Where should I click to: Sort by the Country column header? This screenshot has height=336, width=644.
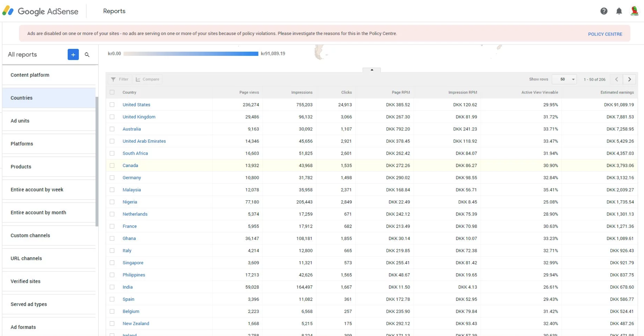(x=129, y=92)
